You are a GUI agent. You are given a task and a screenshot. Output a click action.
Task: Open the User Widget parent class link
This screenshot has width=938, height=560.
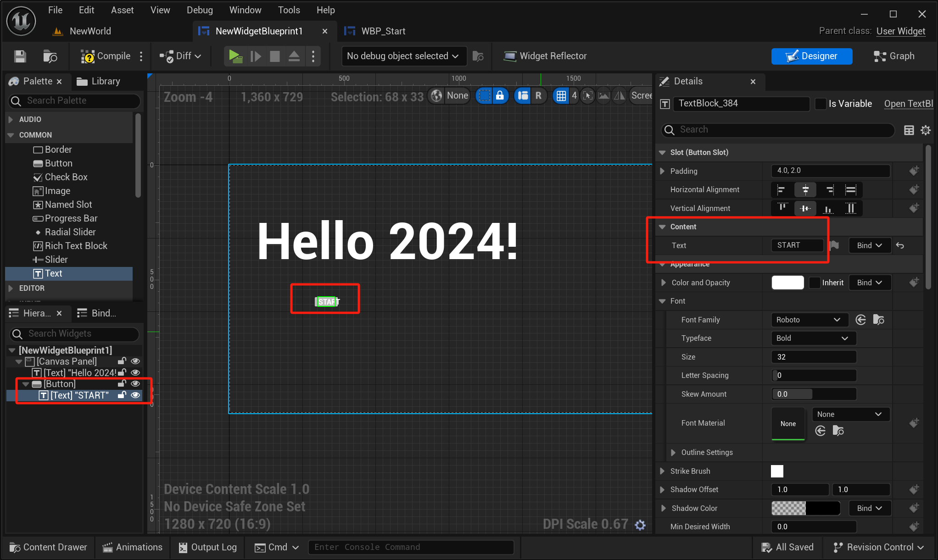pyautogui.click(x=900, y=31)
